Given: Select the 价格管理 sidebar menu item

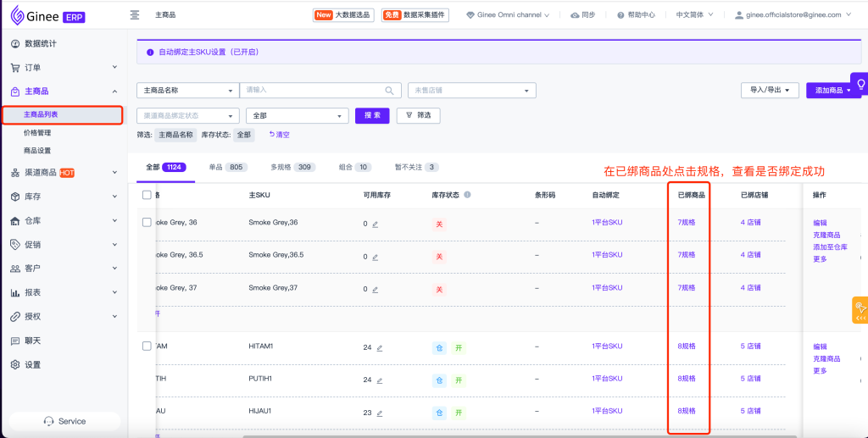Looking at the screenshot, I should (x=37, y=132).
